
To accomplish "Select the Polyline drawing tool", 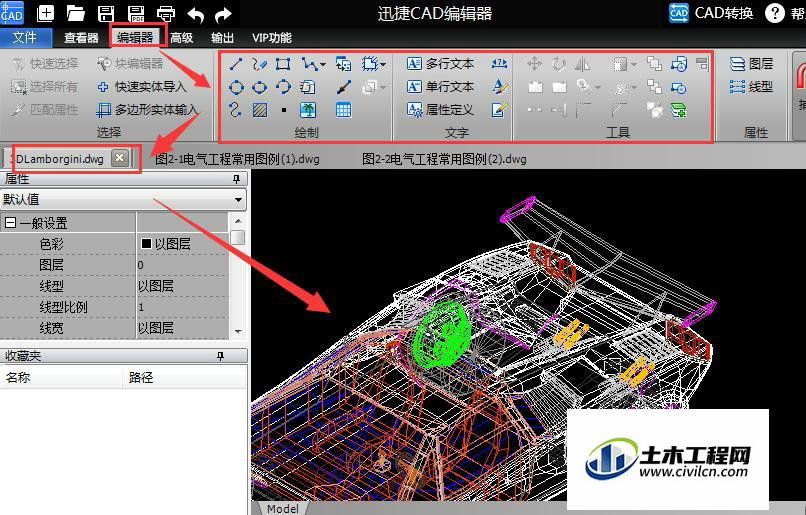I will pos(309,64).
